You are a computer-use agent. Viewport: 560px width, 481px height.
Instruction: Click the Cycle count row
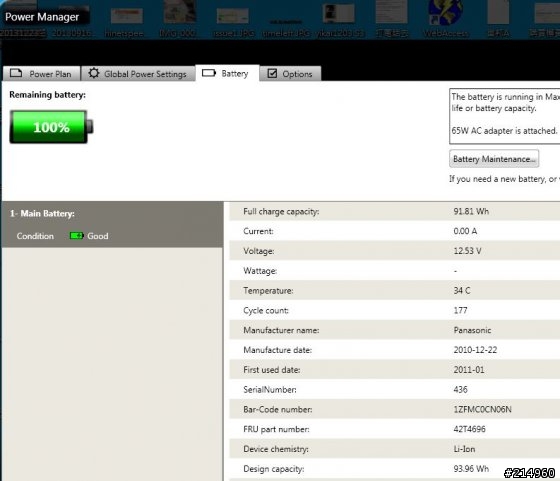point(394,310)
